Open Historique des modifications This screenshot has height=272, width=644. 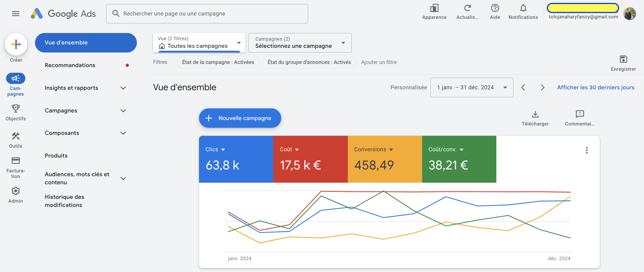point(64,201)
